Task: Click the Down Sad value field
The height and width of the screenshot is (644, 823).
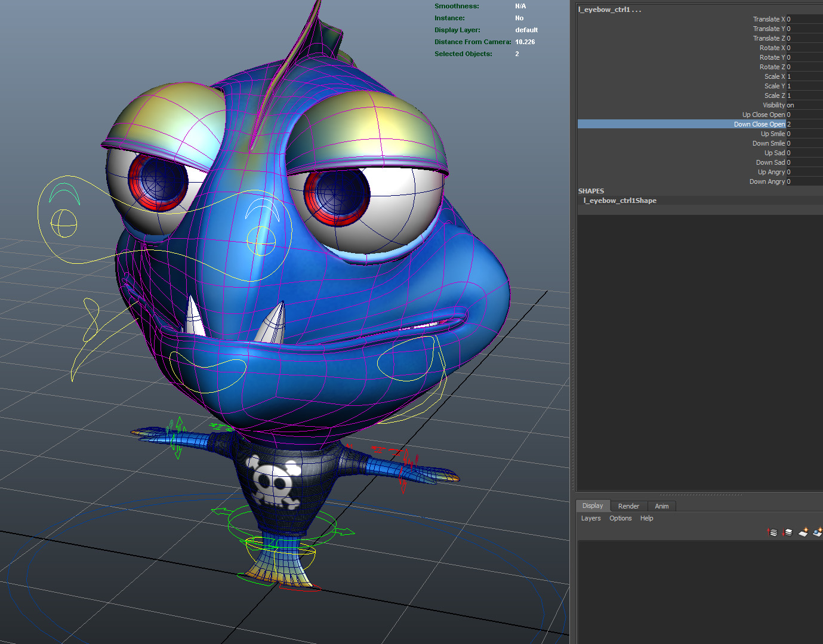Action: (x=803, y=162)
